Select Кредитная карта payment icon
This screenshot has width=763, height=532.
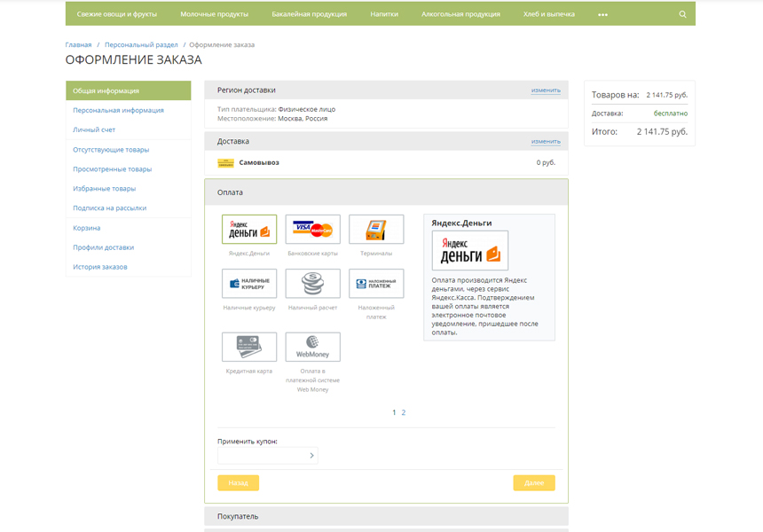[x=249, y=347]
